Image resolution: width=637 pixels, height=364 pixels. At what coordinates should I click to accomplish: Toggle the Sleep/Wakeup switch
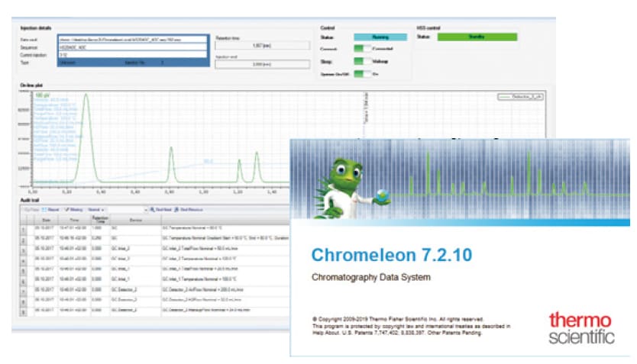(x=363, y=61)
